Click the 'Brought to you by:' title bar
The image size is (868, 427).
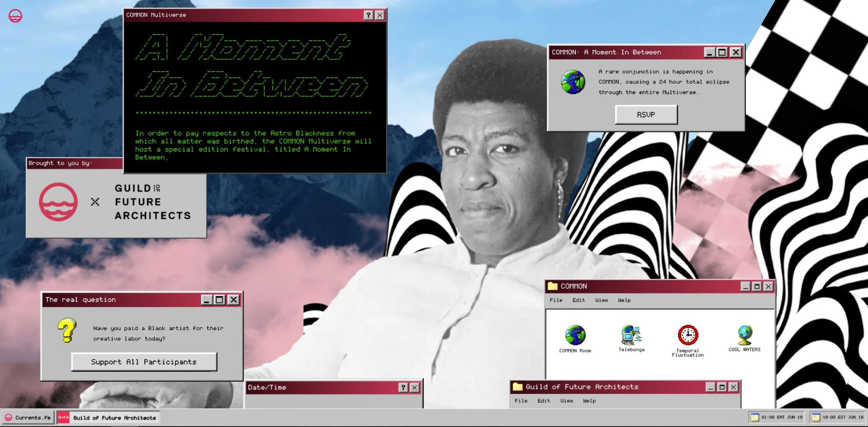click(x=75, y=163)
